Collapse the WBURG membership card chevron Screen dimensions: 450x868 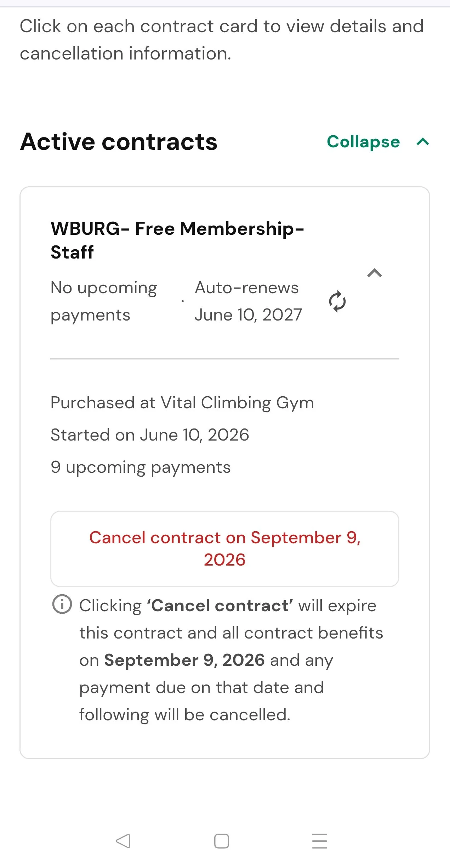pyautogui.click(x=375, y=273)
